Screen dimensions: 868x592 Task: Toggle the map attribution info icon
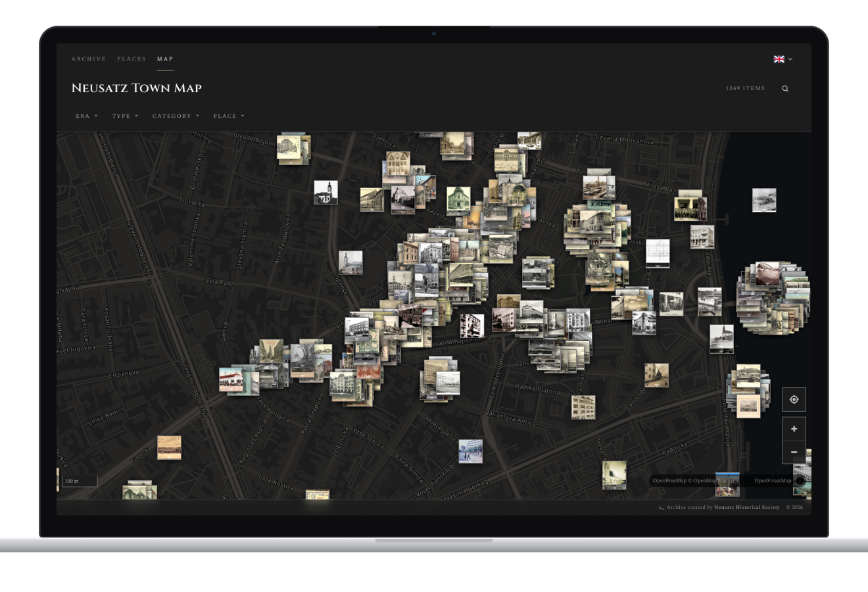pyautogui.click(x=800, y=481)
